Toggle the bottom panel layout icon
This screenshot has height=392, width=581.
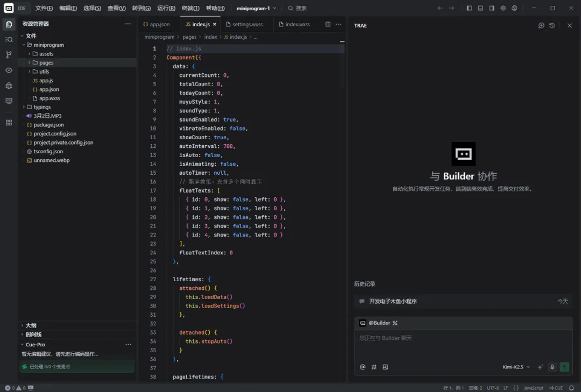pyautogui.click(x=480, y=8)
